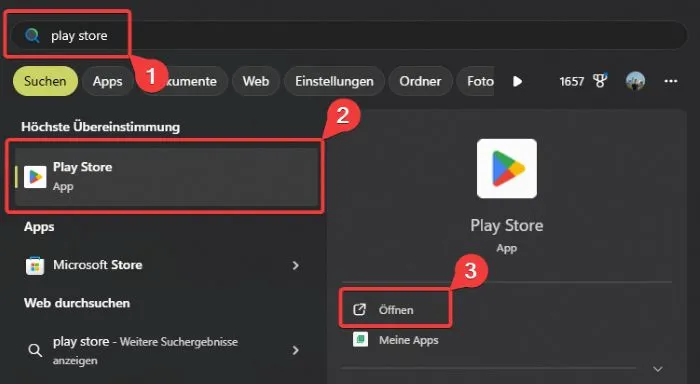Click the open-external icon next to Öffnen
The height and width of the screenshot is (384, 700).
click(x=359, y=309)
